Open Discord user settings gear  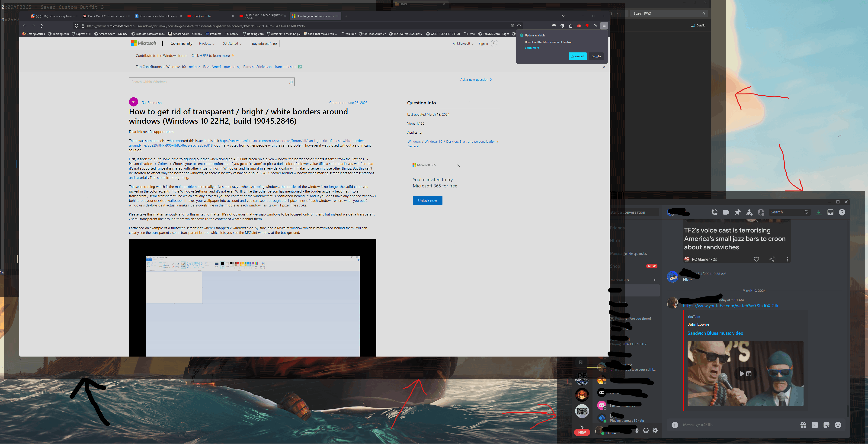click(x=655, y=430)
